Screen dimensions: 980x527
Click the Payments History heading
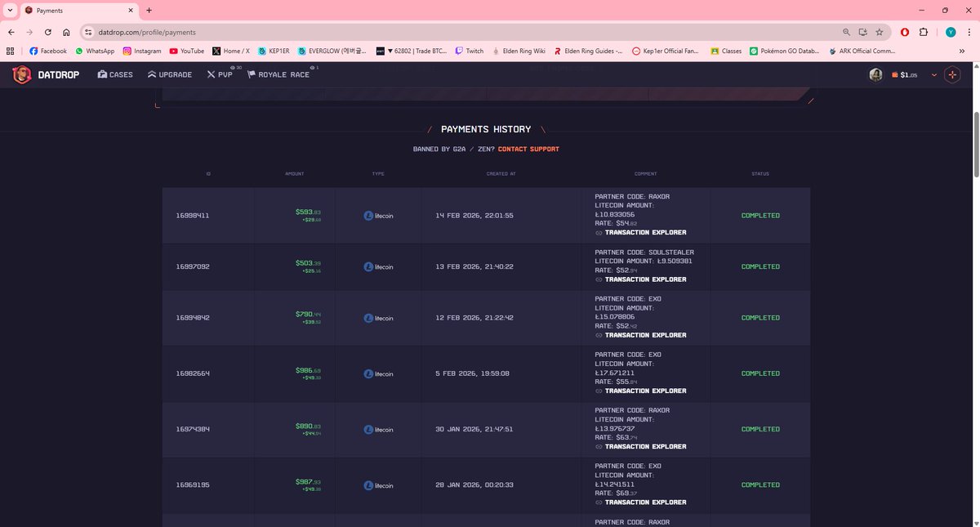486,129
